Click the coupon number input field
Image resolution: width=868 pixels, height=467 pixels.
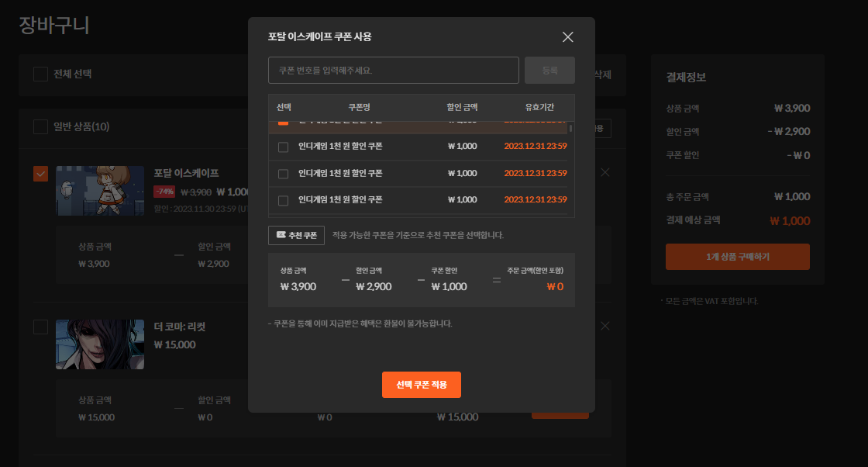pos(393,70)
